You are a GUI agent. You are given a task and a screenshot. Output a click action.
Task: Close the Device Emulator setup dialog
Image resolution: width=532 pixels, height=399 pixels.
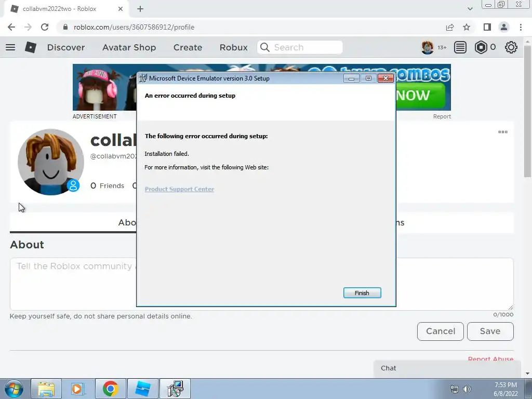(385, 78)
